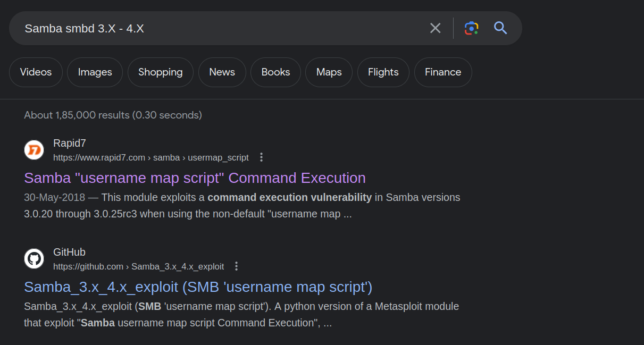Switch to the Finance filter

pyautogui.click(x=443, y=72)
